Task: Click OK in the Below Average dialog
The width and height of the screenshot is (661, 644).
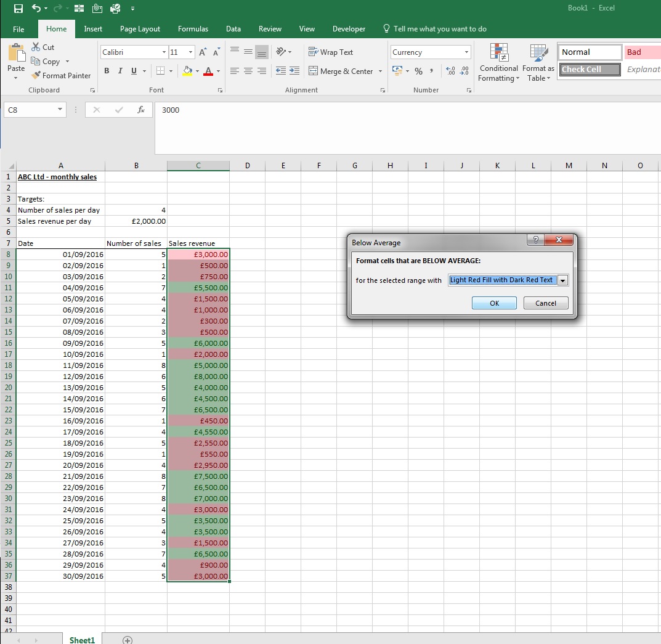Action: coord(494,303)
